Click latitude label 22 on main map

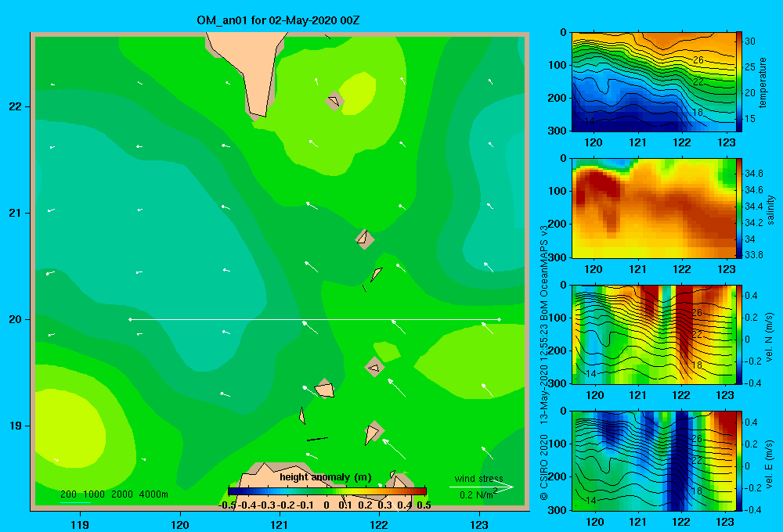tap(15, 107)
